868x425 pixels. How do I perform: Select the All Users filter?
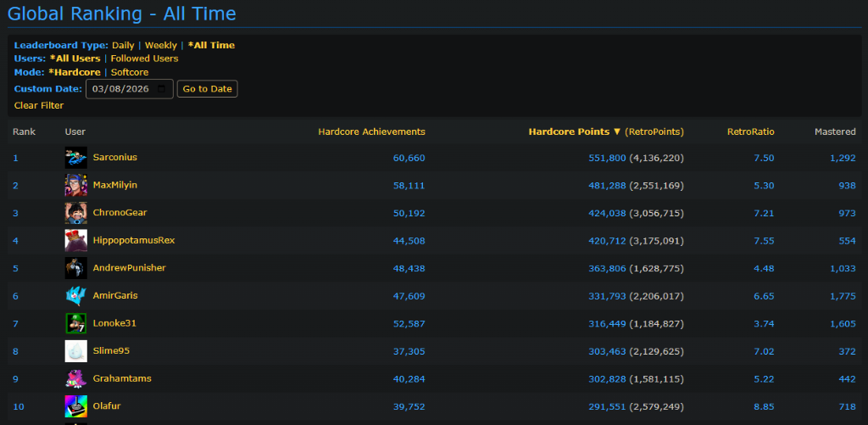(75, 59)
